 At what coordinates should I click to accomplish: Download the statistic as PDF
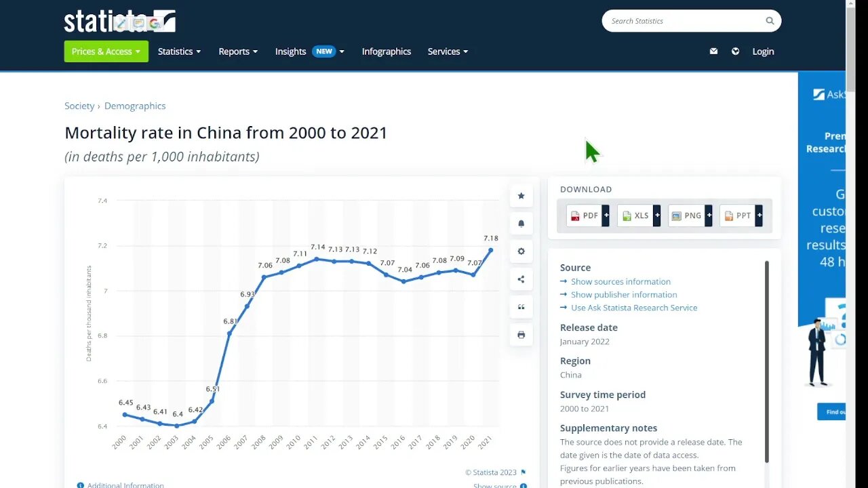click(584, 216)
